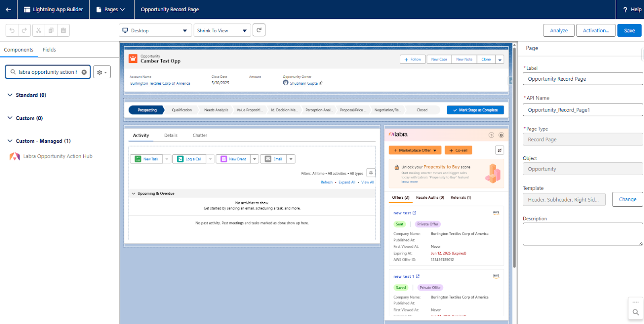Click the Labra panel refresh icon
Image resolution: width=644 pixels, height=324 pixels.
500,150
